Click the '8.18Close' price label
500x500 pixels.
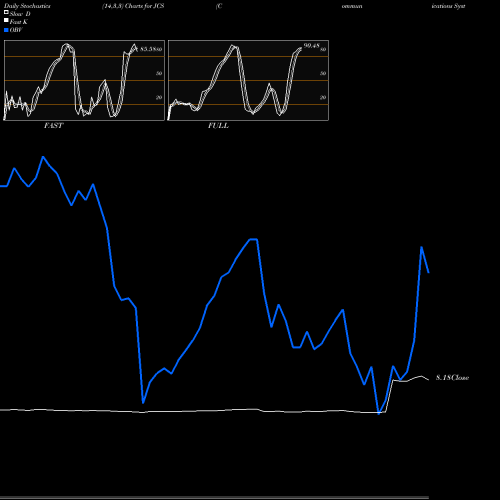coord(453,378)
